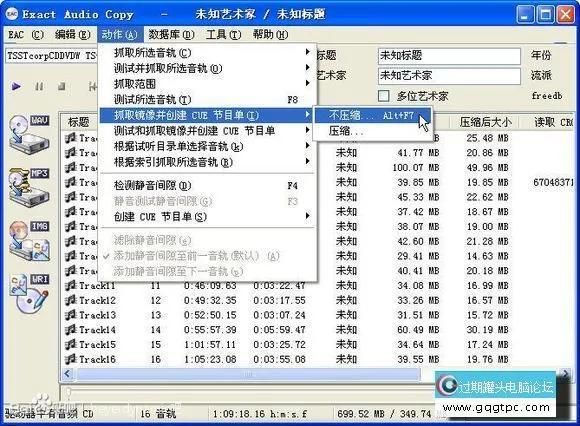The height and width of the screenshot is (426, 580).
Task: Click the 0:03:55.08 length cell
Action: (279, 359)
